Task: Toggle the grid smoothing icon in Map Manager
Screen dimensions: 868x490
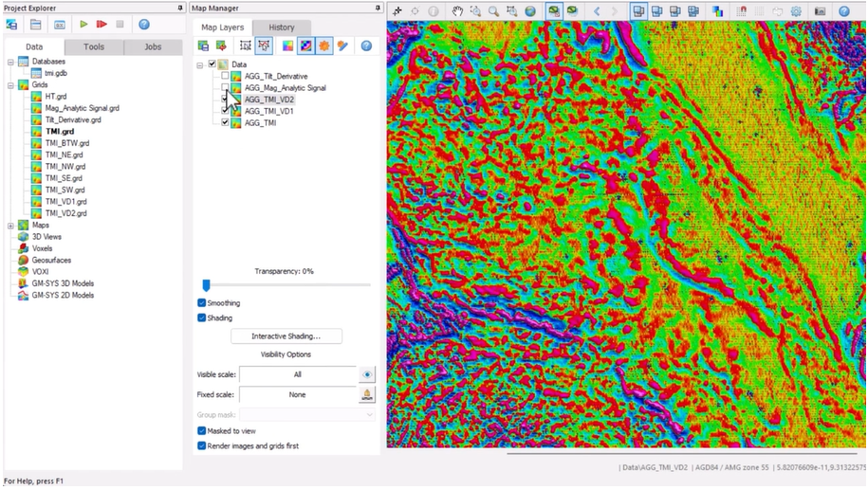Action: pos(305,45)
